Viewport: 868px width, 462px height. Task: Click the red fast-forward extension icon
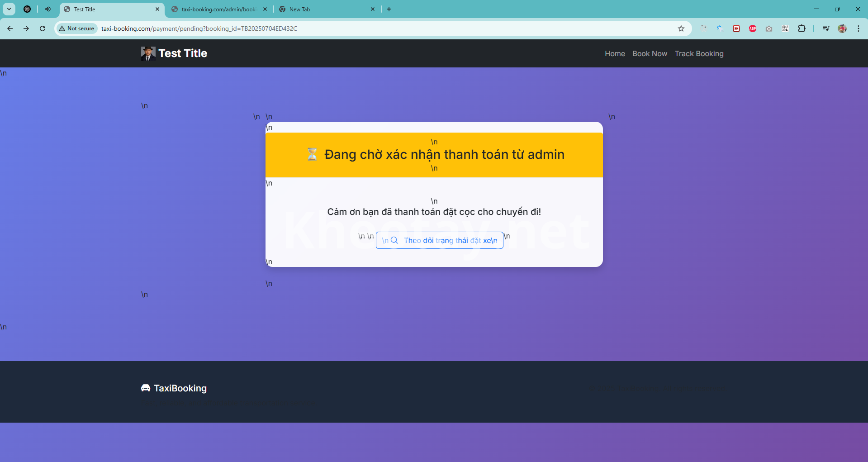click(x=736, y=29)
